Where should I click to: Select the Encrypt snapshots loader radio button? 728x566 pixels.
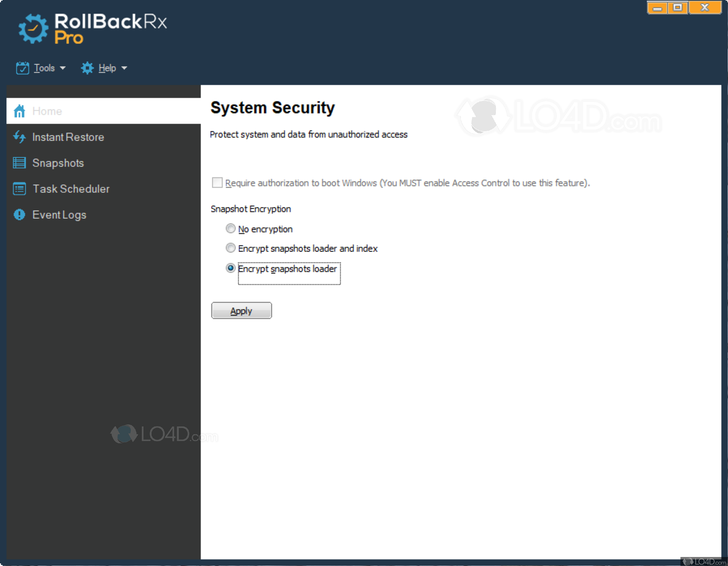[230, 268]
